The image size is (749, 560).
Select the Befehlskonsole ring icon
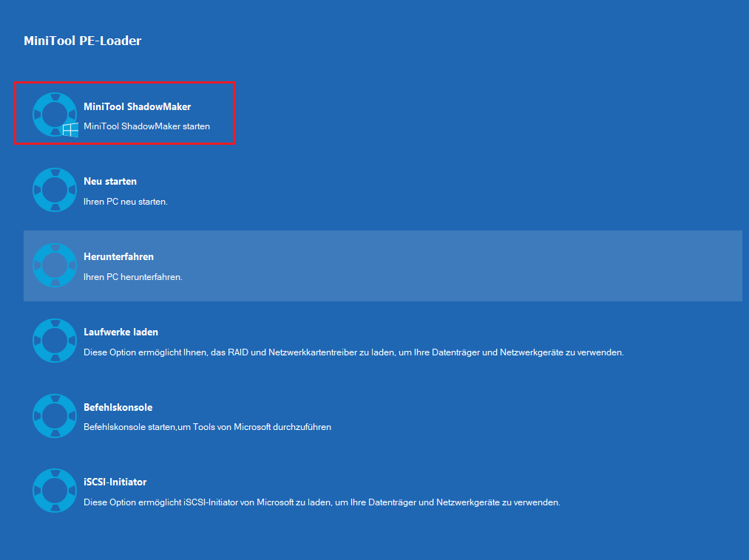coord(54,416)
